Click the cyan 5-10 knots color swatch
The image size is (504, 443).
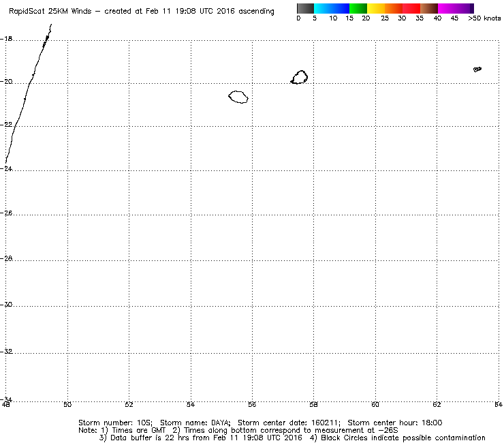point(322,8)
